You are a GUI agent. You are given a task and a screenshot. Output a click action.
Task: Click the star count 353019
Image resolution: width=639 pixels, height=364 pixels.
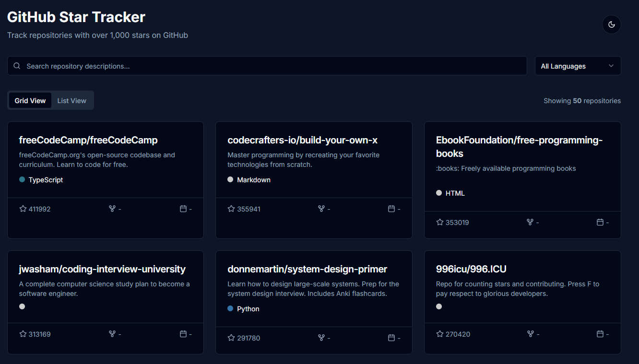pyautogui.click(x=457, y=223)
